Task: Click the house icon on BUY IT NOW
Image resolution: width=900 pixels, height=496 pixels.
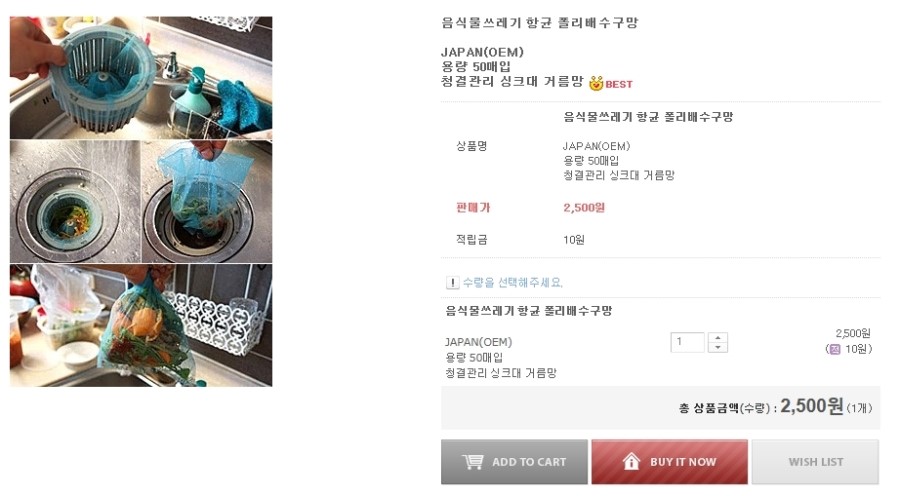Action: (631, 461)
